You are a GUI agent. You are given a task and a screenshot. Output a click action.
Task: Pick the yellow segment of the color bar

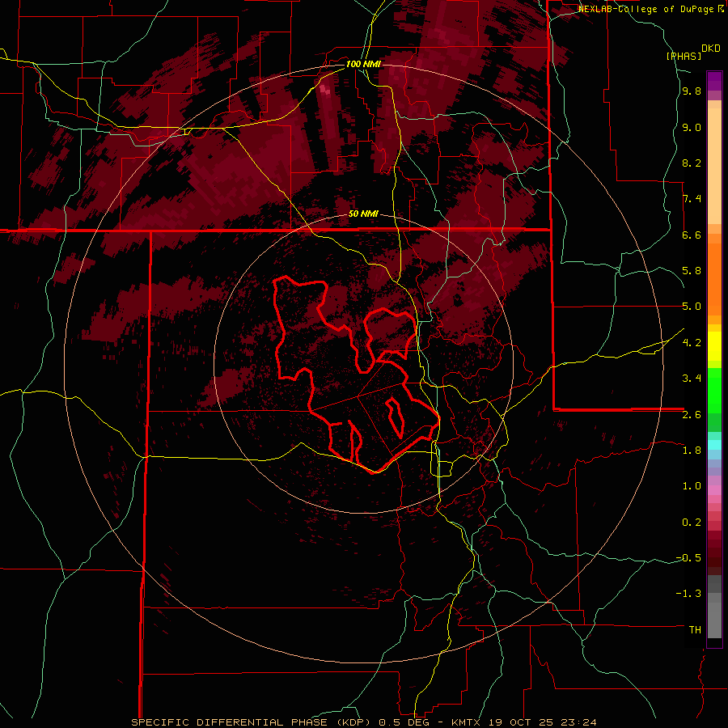(714, 346)
